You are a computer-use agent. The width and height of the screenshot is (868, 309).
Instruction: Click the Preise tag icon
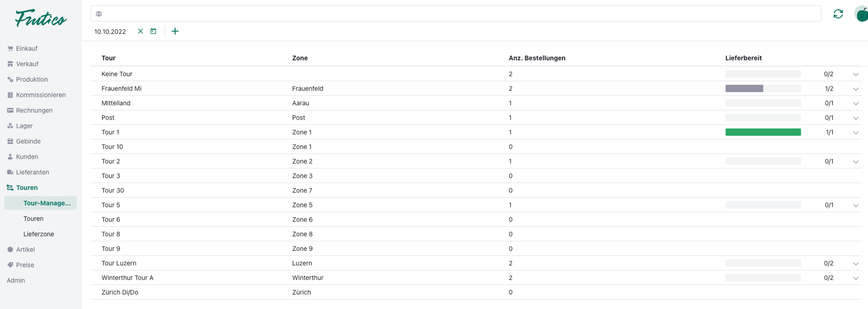coord(10,265)
